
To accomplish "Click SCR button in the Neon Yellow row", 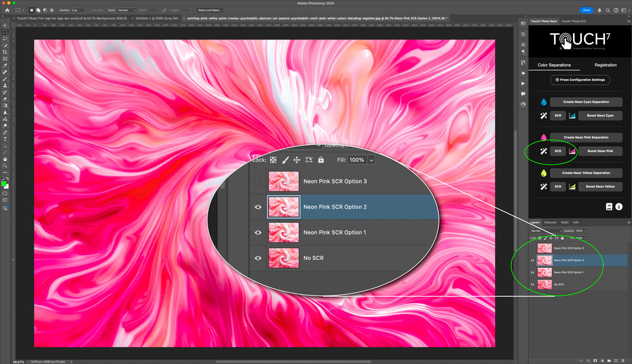I will click(x=558, y=186).
